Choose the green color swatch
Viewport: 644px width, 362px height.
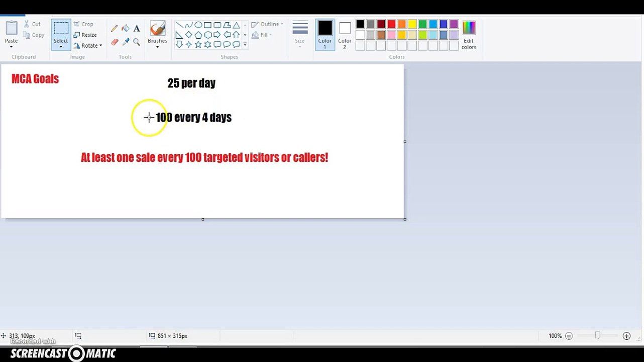[x=423, y=24]
